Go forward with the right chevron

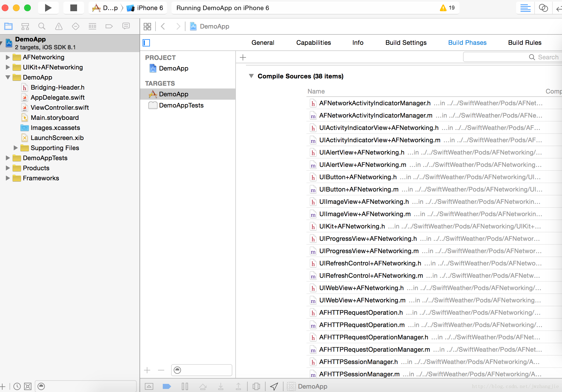coord(178,26)
